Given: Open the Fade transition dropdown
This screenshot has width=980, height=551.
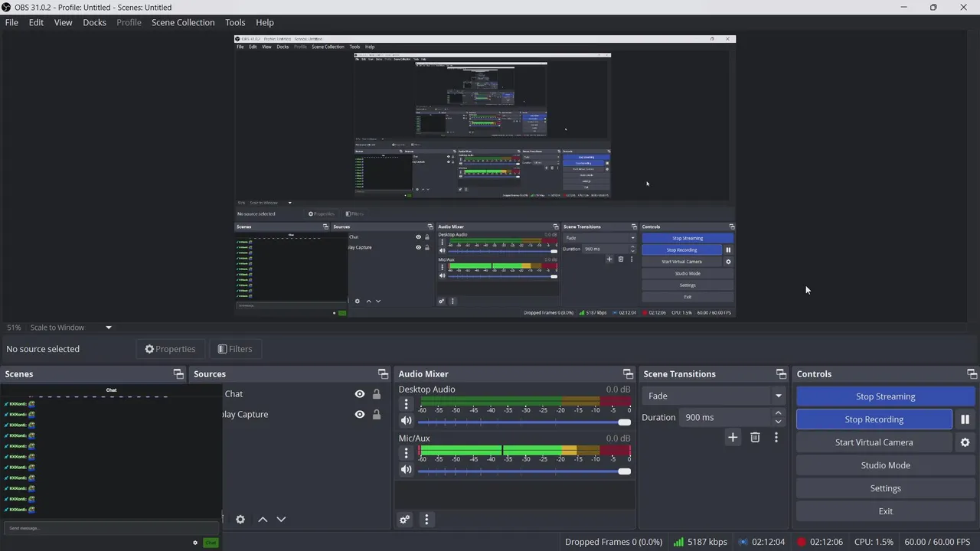Looking at the screenshot, I should click(x=714, y=396).
